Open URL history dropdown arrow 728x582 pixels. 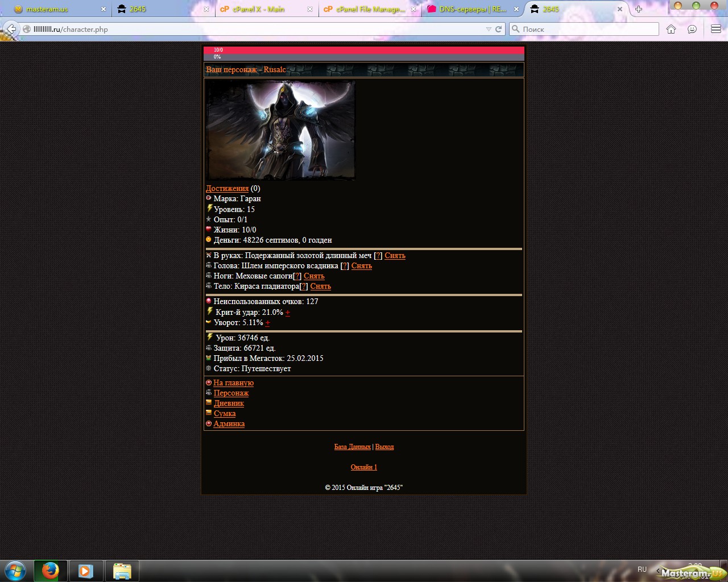click(489, 29)
